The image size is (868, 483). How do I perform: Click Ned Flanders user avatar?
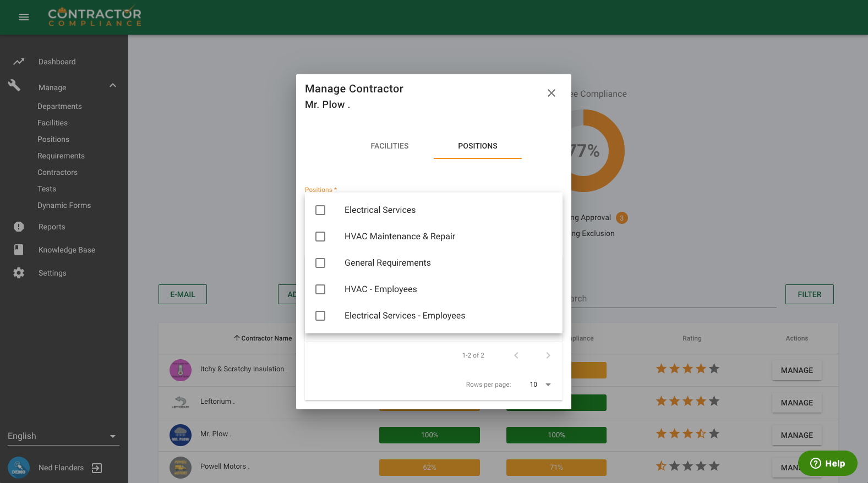tap(19, 468)
